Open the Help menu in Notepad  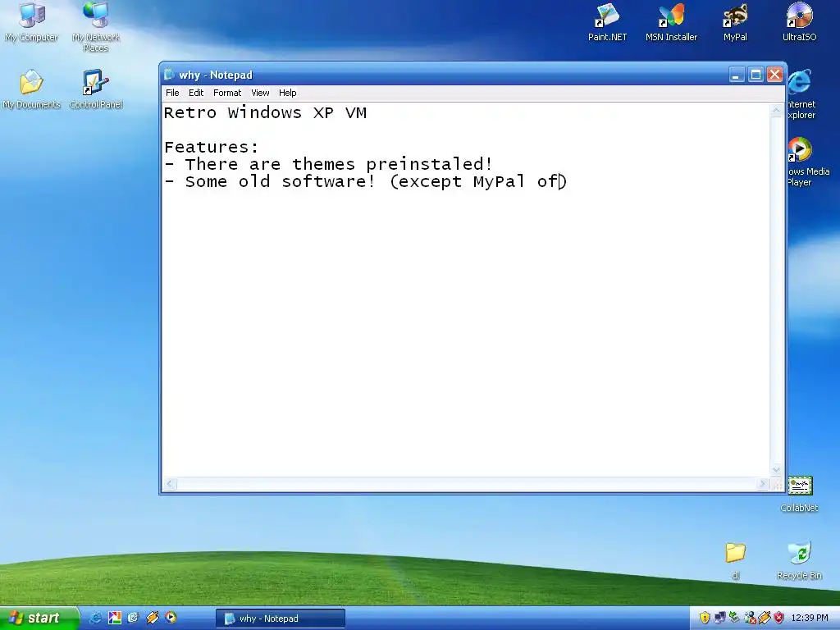(288, 93)
